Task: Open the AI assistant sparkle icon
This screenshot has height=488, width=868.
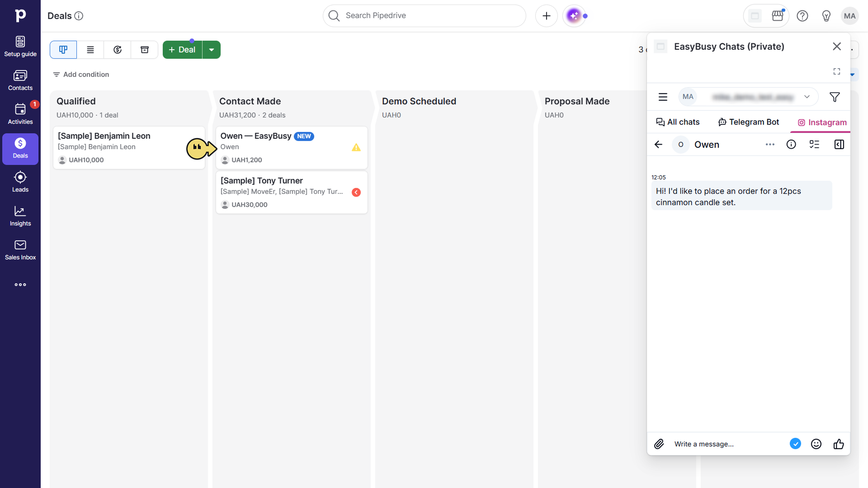Action: 574,16
